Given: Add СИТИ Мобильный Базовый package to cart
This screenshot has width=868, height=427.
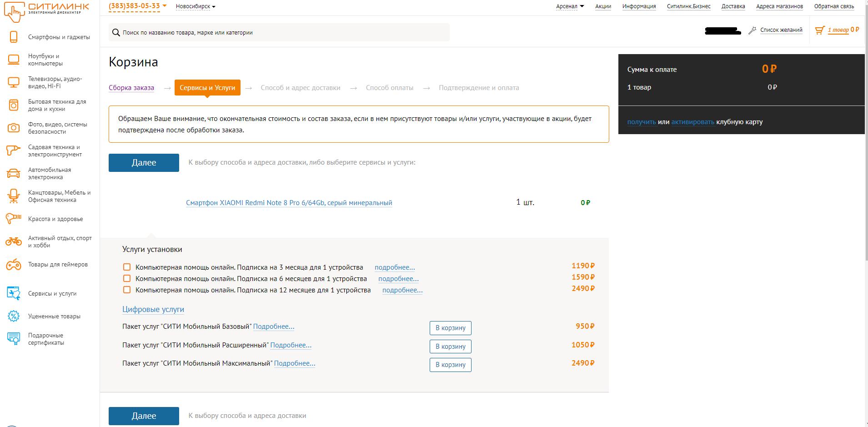Looking at the screenshot, I should [x=450, y=328].
